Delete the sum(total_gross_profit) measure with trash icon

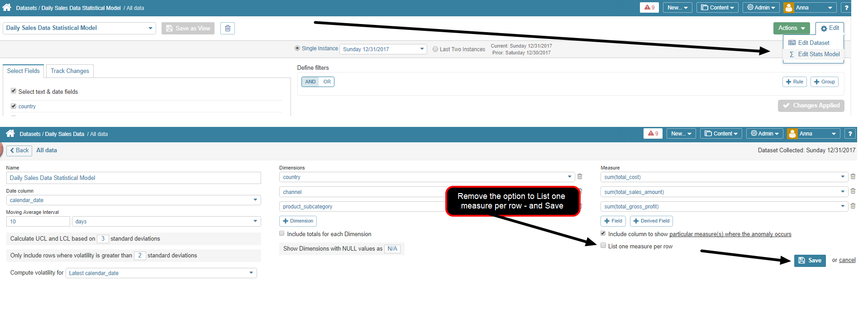coord(853,206)
